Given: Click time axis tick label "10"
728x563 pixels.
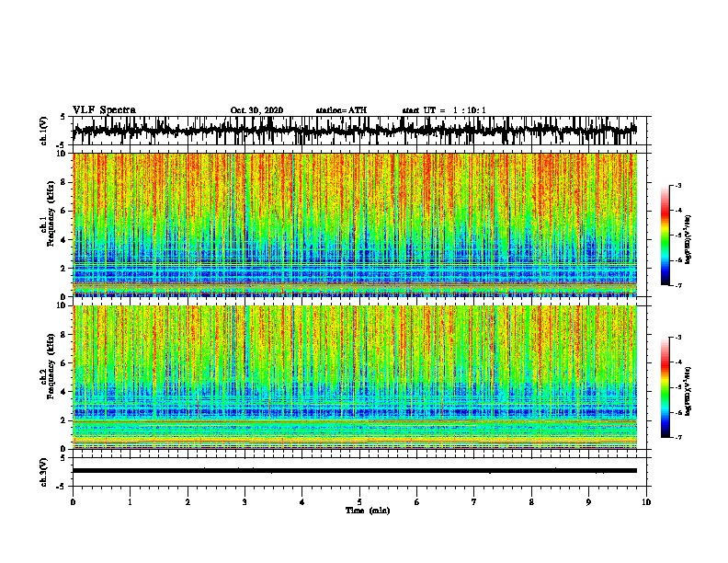Looking at the screenshot, I should [x=646, y=502].
